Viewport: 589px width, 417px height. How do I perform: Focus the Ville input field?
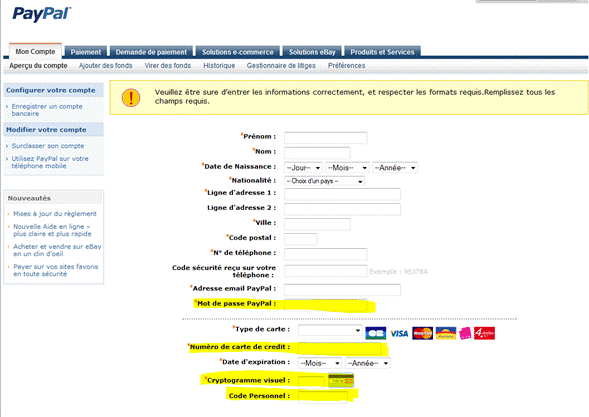point(317,224)
